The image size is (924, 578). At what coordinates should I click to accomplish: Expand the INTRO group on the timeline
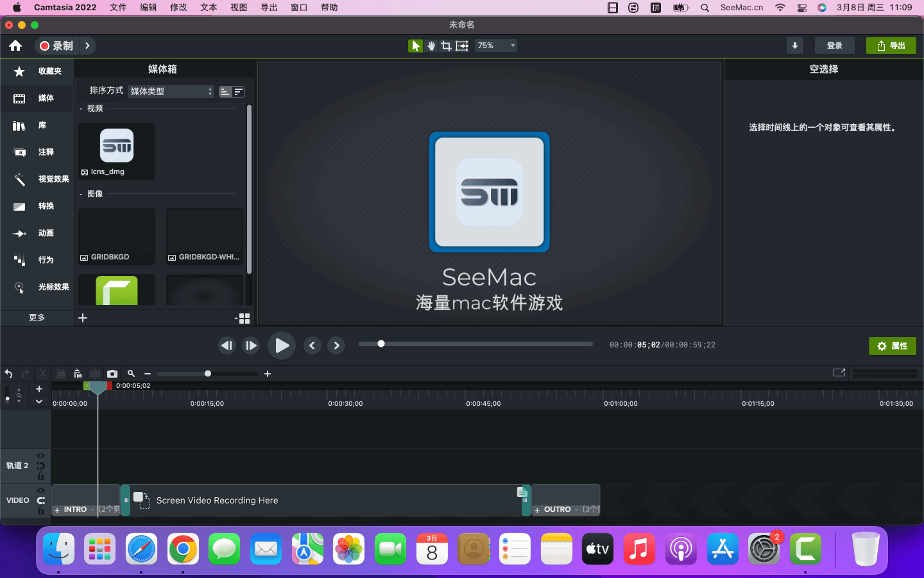click(57, 510)
